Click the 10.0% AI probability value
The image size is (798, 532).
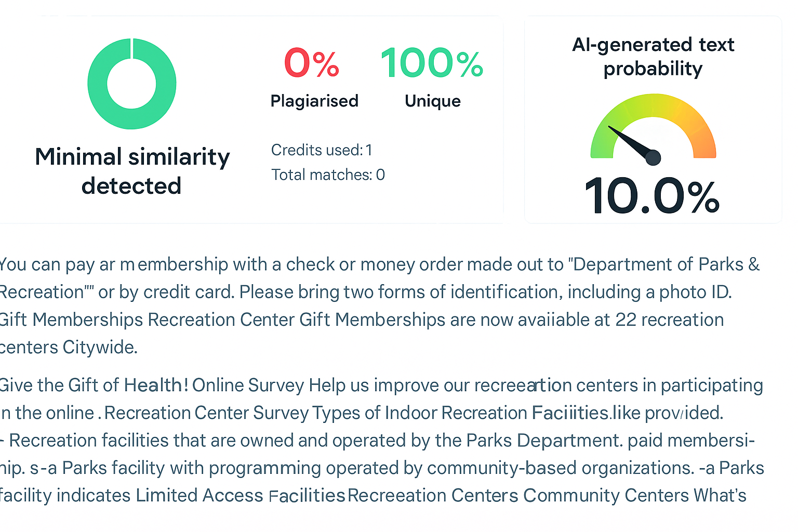652,196
